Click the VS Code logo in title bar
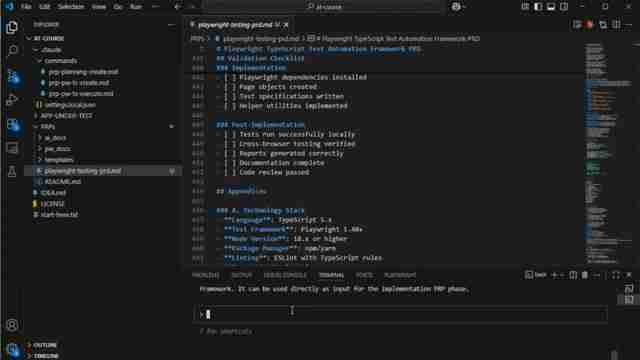The height and width of the screenshot is (360, 640). point(9,6)
